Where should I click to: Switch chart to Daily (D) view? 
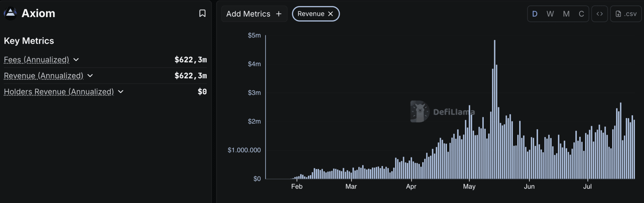(x=535, y=14)
